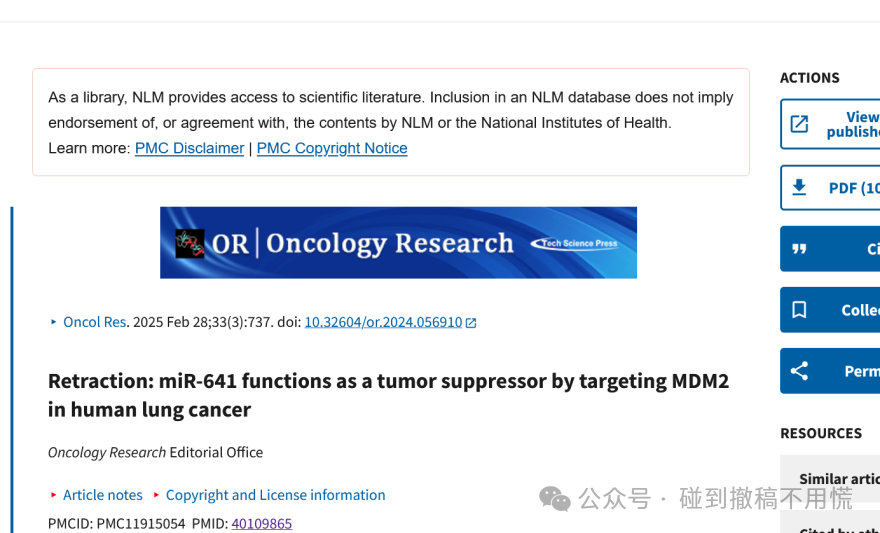Image resolution: width=880 pixels, height=533 pixels.
Task: Open PMID 40109865 link
Action: pos(262,523)
